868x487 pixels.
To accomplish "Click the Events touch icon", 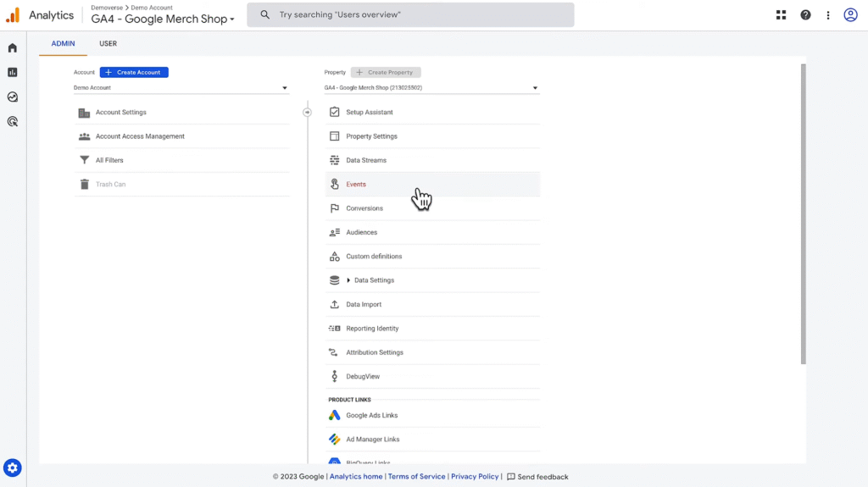I will (x=334, y=185).
